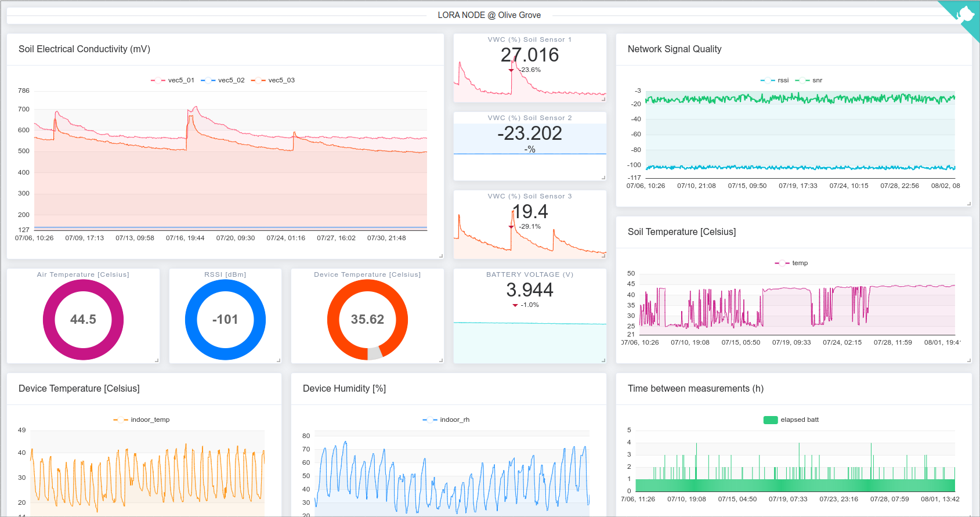This screenshot has width=980, height=517.
Task: Click resize handle of Battery Voltage card
Action: click(603, 360)
